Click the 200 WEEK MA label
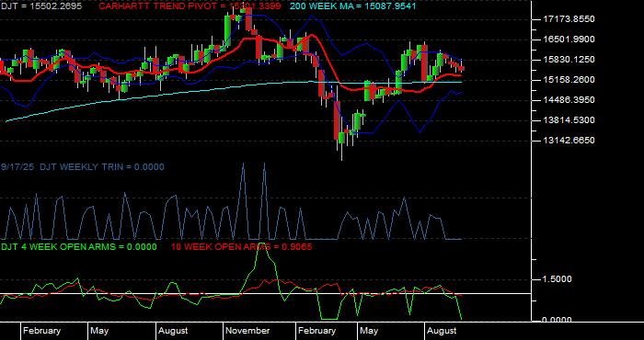Viewport: 644px width, 340px height. pyautogui.click(x=352, y=6)
